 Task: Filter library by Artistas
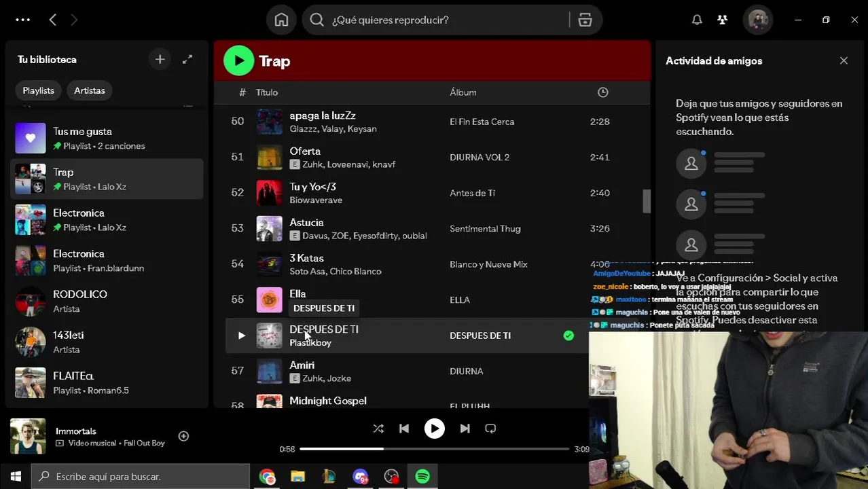(89, 90)
